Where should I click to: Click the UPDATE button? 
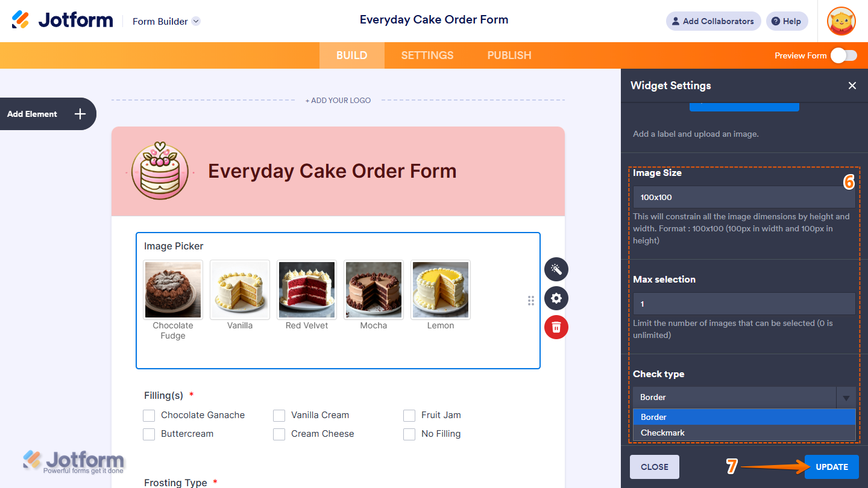tap(831, 466)
